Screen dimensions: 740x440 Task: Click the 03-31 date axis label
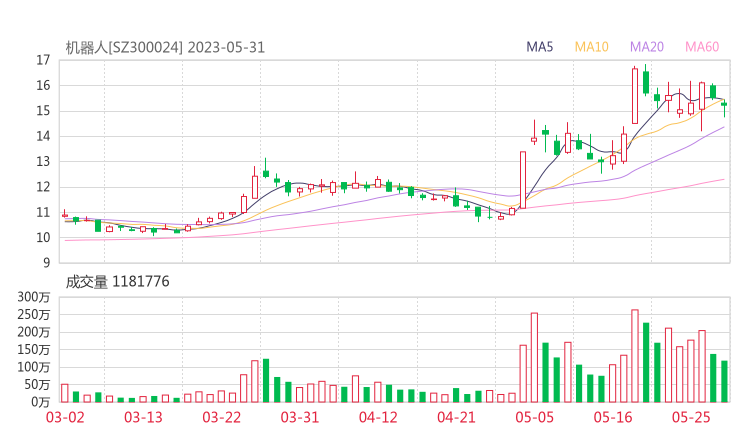click(300, 417)
